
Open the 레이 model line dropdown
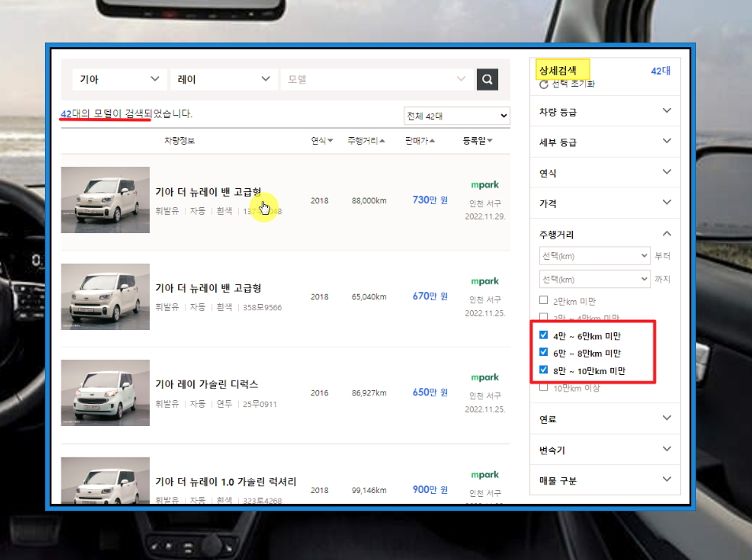tap(224, 79)
